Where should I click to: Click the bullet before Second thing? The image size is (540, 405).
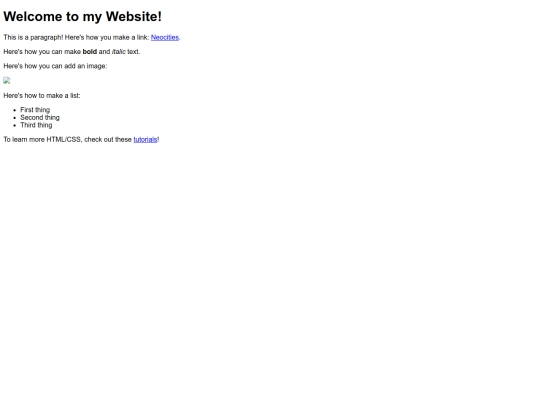tap(15, 118)
